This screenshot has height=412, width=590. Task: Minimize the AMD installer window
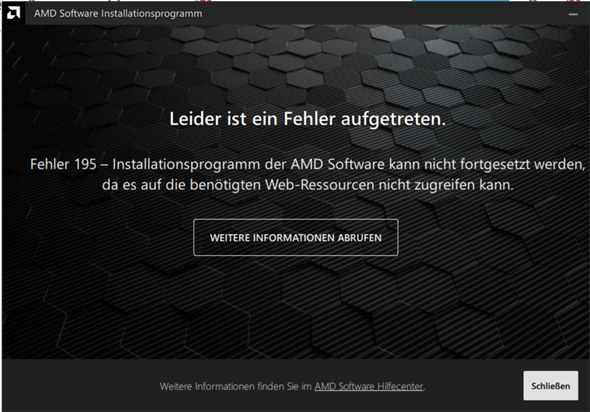573,14
